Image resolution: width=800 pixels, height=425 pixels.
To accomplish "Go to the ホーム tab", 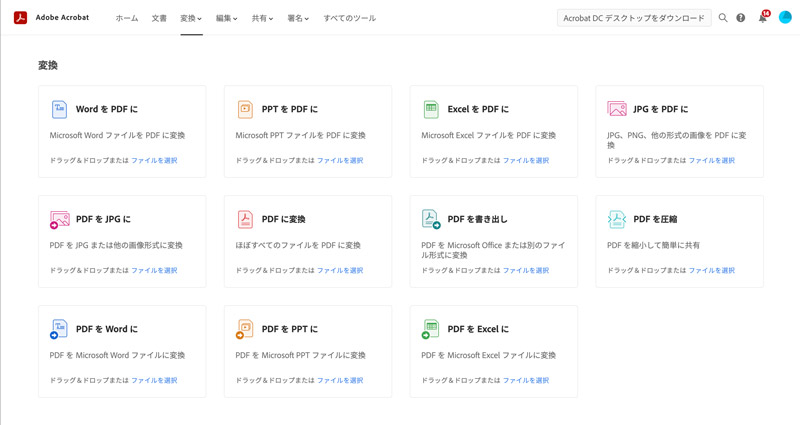I will click(x=127, y=18).
